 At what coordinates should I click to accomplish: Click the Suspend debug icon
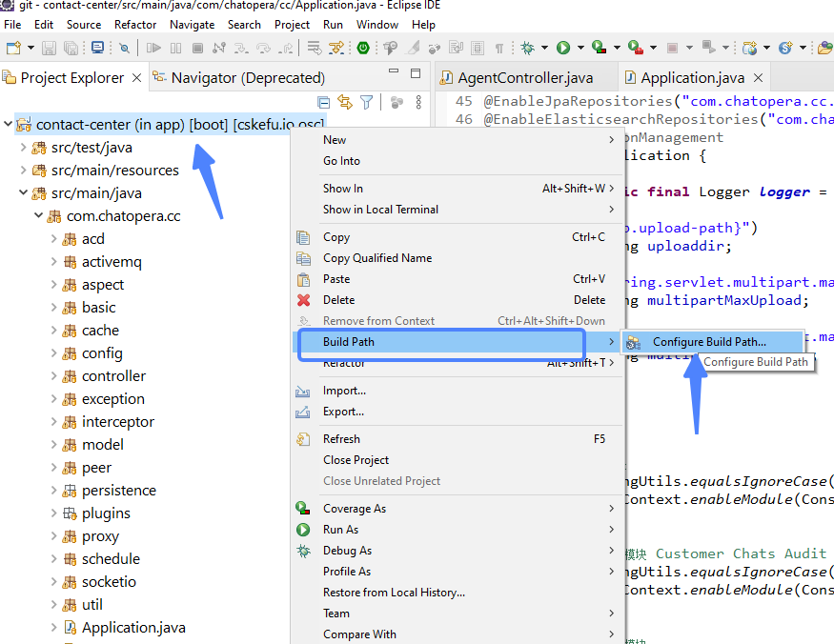(x=176, y=48)
